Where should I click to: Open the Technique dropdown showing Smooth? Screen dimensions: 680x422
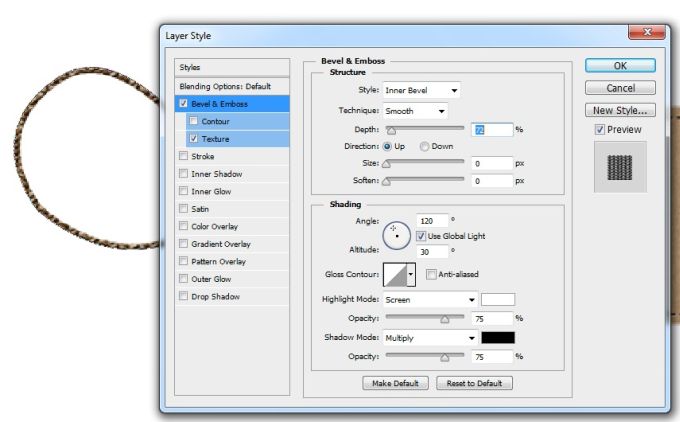[415, 111]
